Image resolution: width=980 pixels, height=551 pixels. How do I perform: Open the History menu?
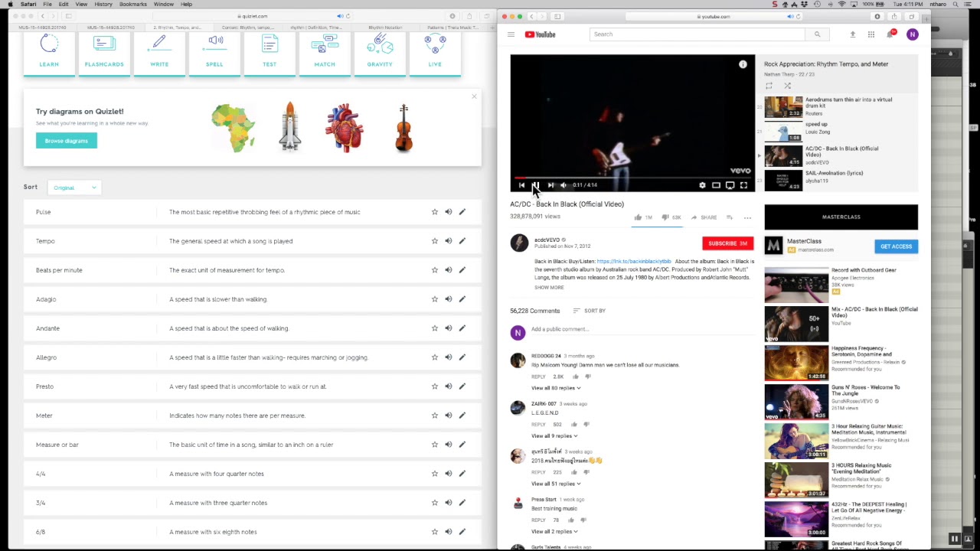coord(103,4)
